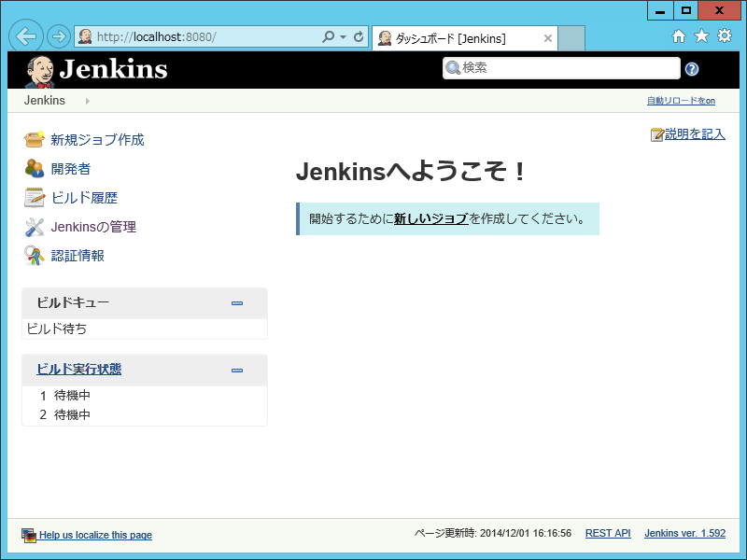Enable auto refresh via 自動リロードをon link
This screenshot has width=747, height=560.
tap(681, 101)
